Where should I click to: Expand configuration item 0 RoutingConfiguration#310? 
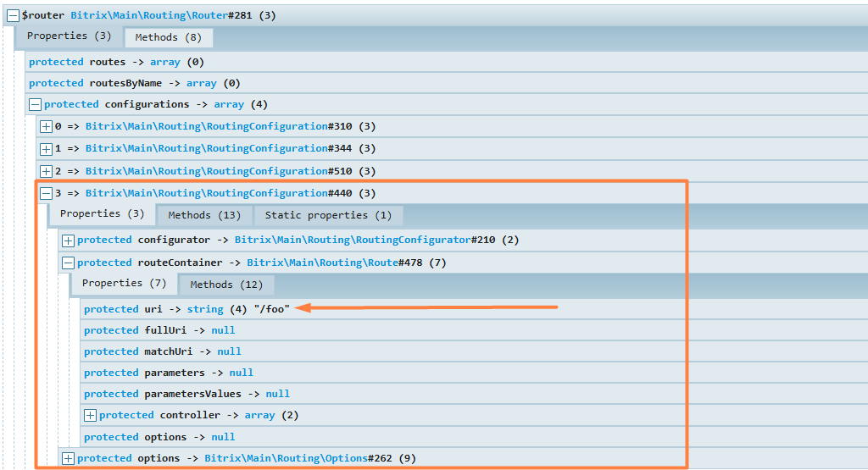(x=46, y=127)
